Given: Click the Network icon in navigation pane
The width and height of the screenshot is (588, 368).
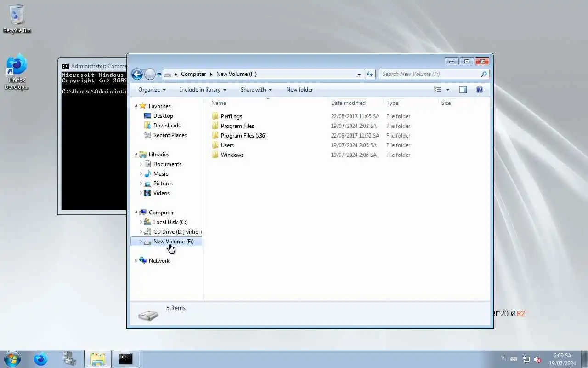Looking at the screenshot, I should tap(143, 261).
